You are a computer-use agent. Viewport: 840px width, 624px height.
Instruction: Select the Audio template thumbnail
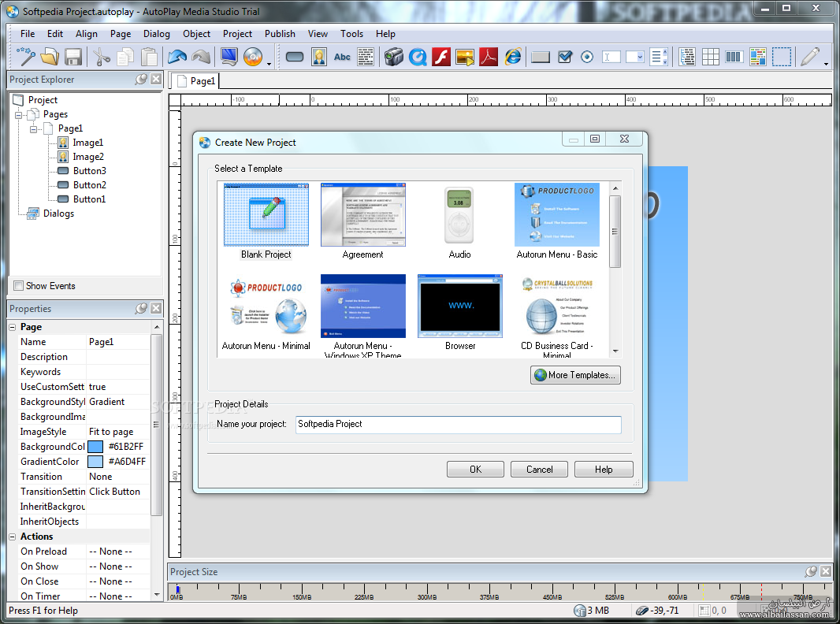click(459, 215)
